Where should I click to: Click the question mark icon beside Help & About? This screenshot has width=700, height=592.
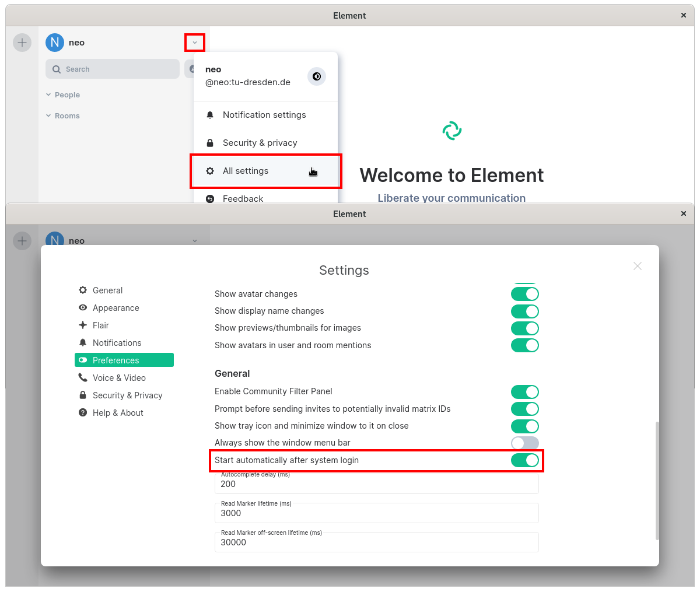tap(83, 413)
